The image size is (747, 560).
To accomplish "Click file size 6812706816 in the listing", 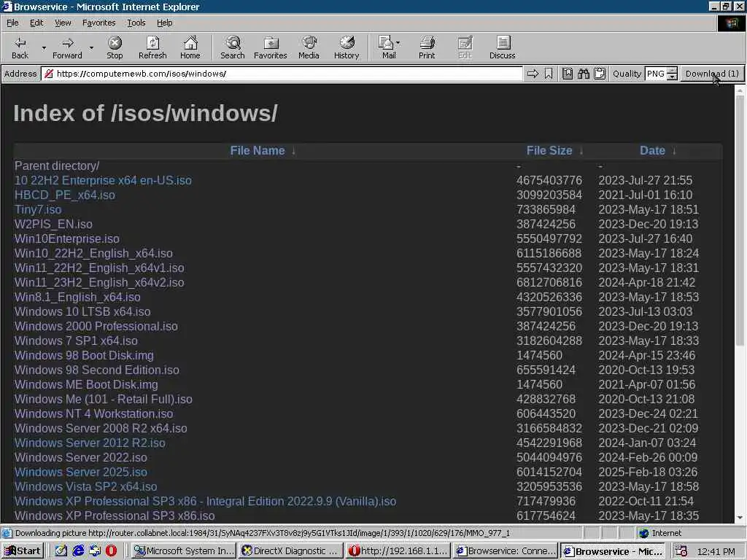I will [549, 282].
